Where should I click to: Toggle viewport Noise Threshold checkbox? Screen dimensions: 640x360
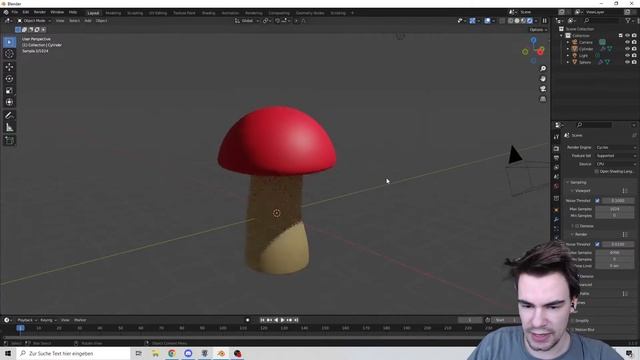598,201
